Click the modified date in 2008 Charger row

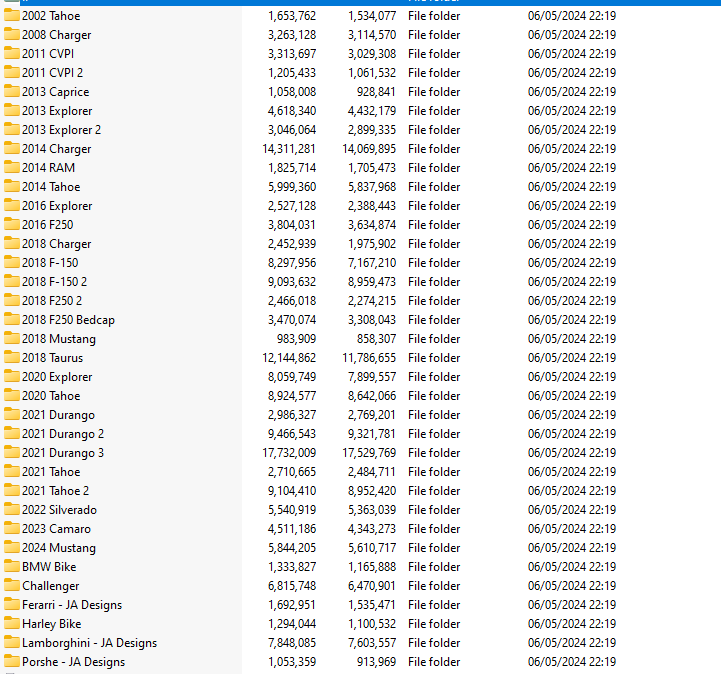[x=572, y=34]
